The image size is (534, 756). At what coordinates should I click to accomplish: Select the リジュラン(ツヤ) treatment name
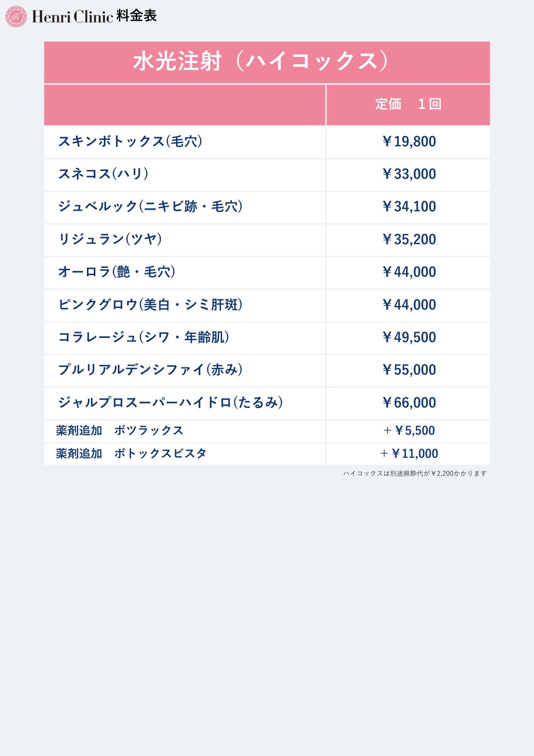pos(110,239)
